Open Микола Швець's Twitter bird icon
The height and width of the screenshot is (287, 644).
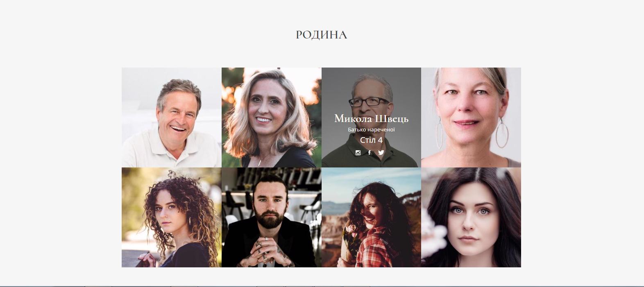[x=381, y=153]
